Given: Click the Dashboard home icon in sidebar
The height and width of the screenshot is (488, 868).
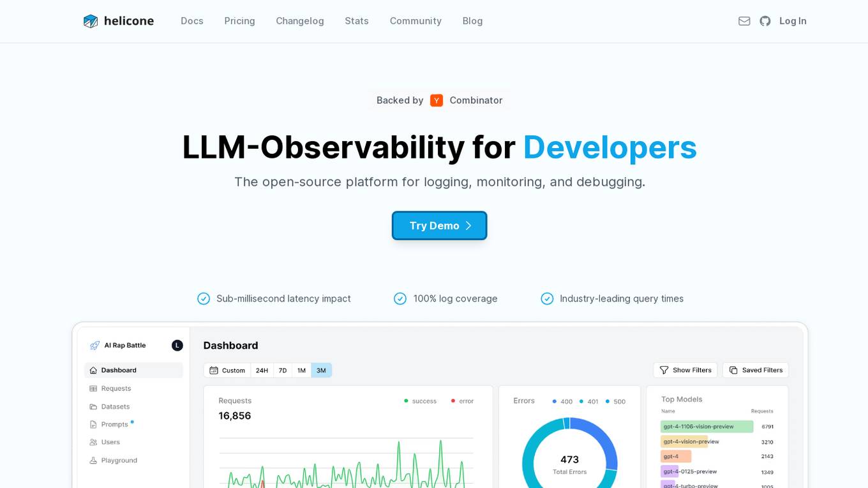Looking at the screenshot, I should point(93,370).
